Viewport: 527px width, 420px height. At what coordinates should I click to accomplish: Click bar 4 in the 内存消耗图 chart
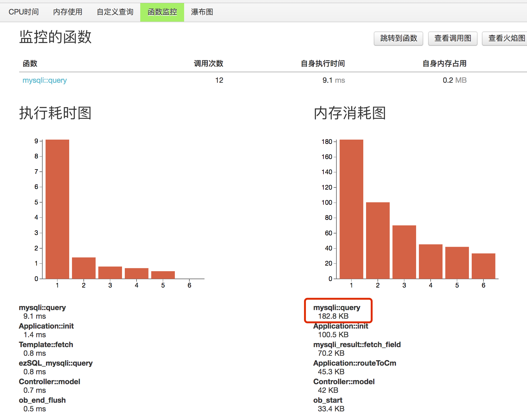coord(431,262)
